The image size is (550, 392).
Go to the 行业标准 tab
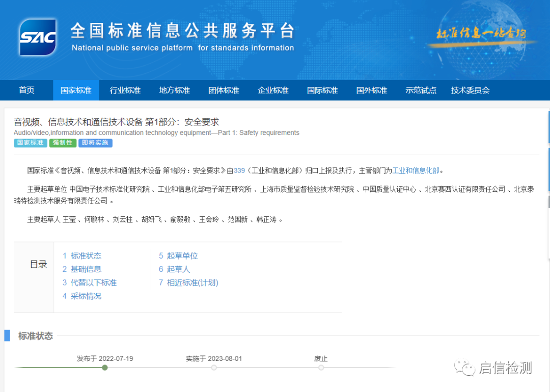click(125, 90)
